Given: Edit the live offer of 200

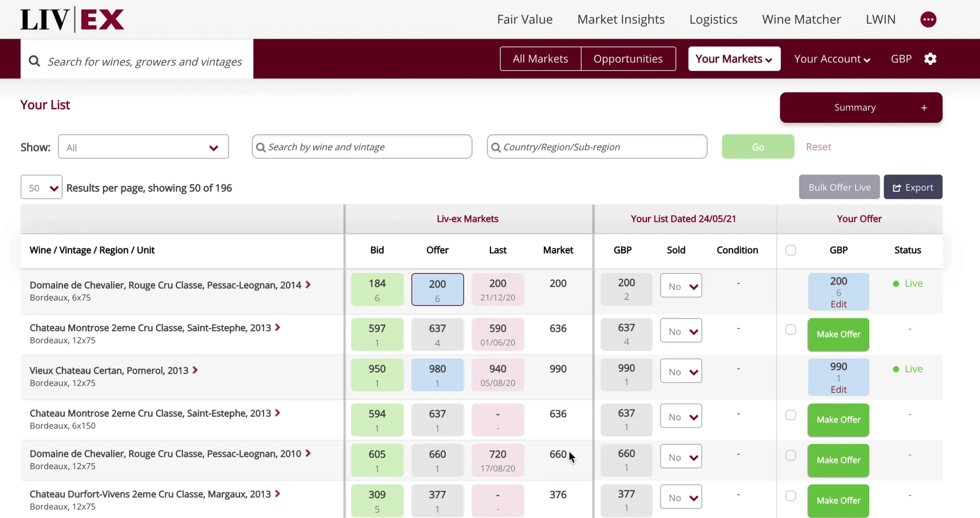Looking at the screenshot, I should tap(838, 304).
